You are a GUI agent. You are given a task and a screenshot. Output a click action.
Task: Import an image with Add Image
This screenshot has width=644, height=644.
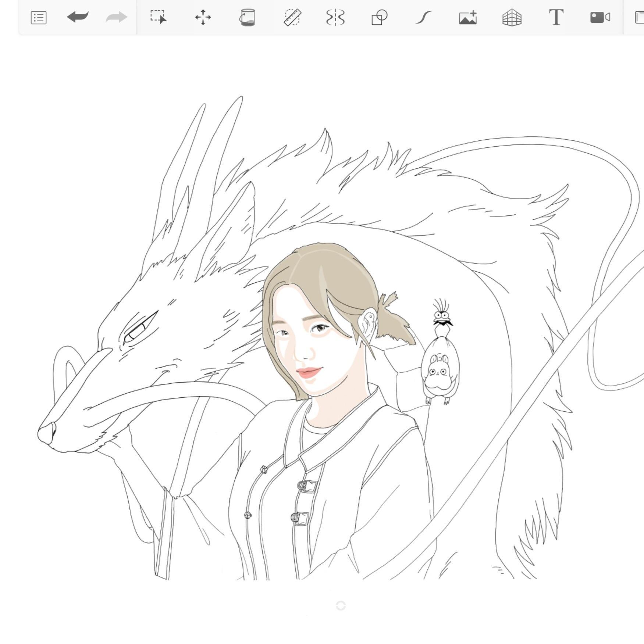(468, 17)
